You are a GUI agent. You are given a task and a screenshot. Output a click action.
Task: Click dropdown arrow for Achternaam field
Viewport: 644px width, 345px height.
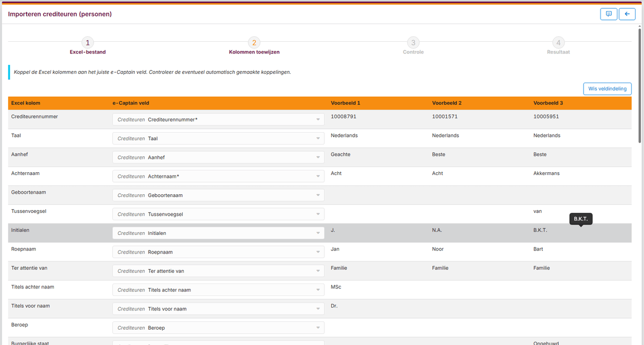tap(318, 177)
